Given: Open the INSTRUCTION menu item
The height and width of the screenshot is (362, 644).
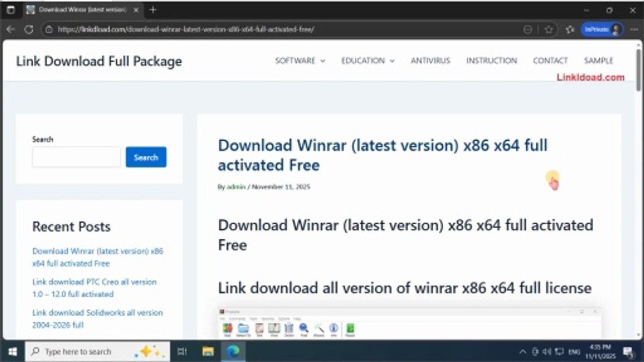Looking at the screenshot, I should coord(492,60).
